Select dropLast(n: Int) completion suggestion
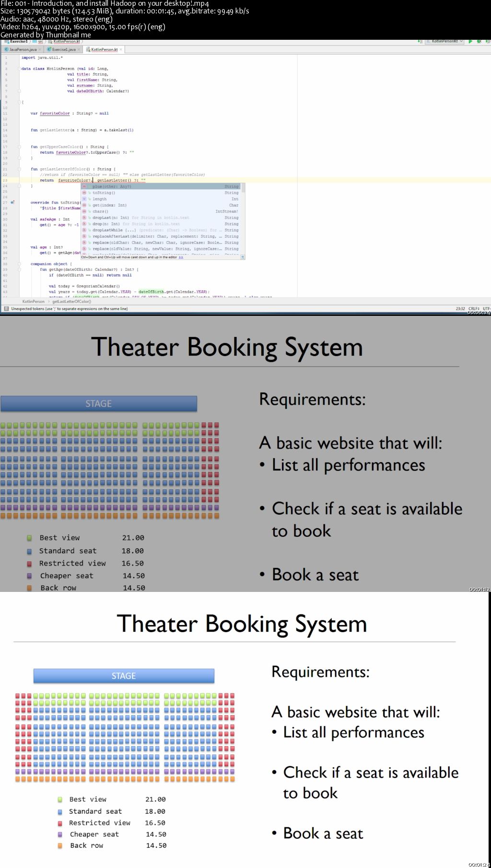This screenshot has height=868, width=491. point(161,218)
